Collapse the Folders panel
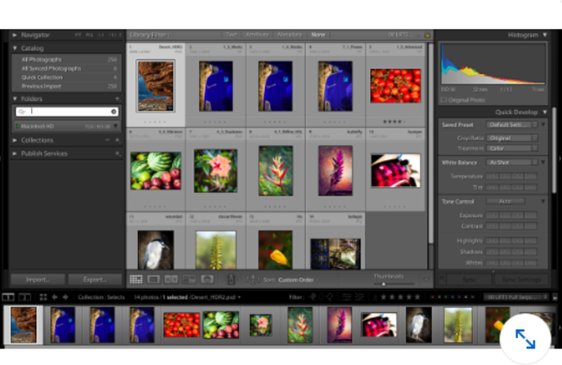 [15, 99]
